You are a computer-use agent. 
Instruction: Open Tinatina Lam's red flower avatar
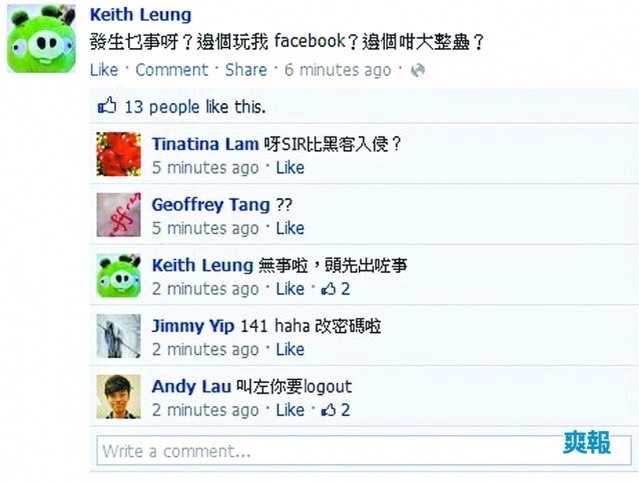point(119,154)
